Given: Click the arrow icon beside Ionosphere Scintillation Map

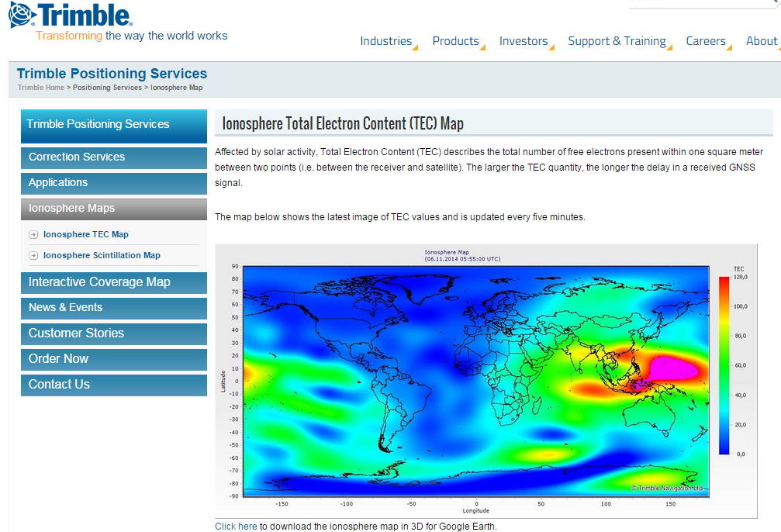Looking at the screenshot, I should (x=33, y=255).
